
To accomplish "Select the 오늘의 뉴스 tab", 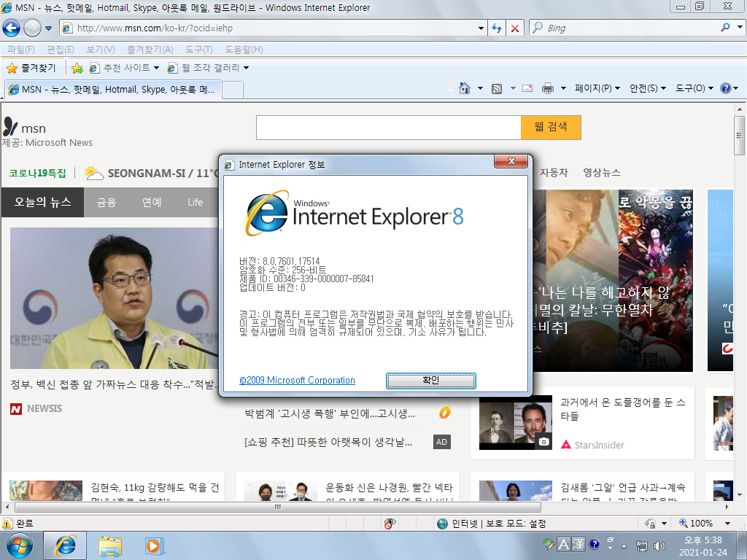I will click(42, 202).
